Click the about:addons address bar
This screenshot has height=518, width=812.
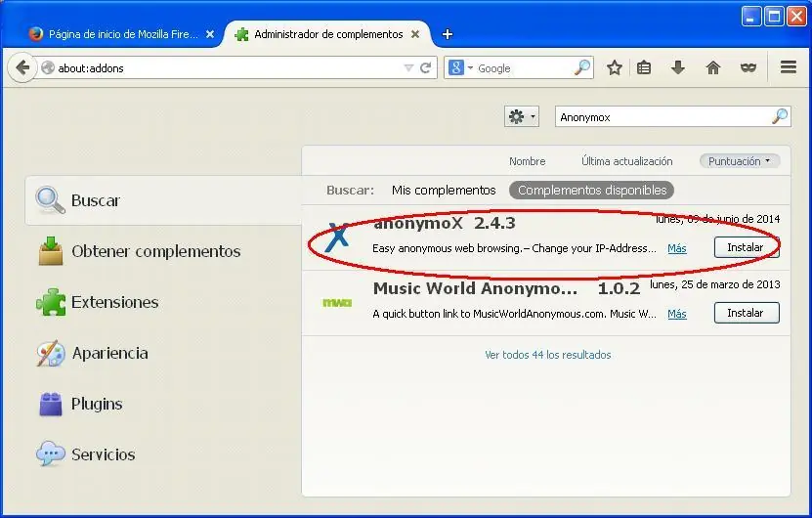coord(228,67)
